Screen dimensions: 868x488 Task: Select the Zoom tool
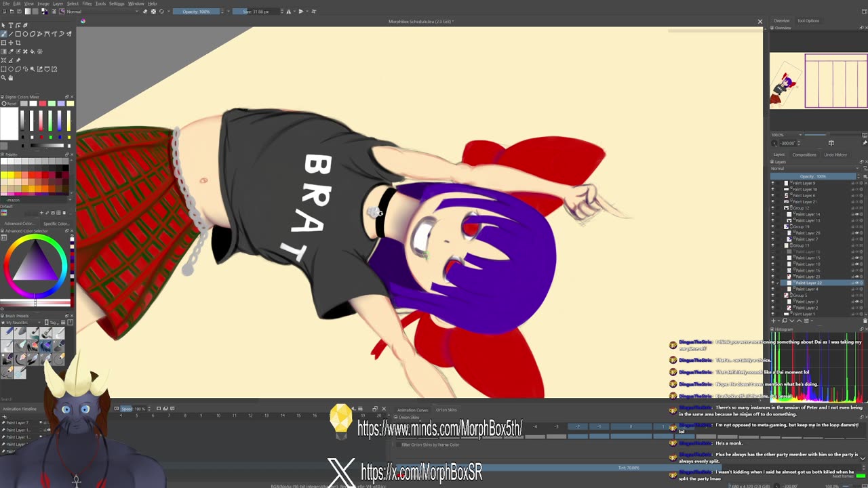[3, 77]
